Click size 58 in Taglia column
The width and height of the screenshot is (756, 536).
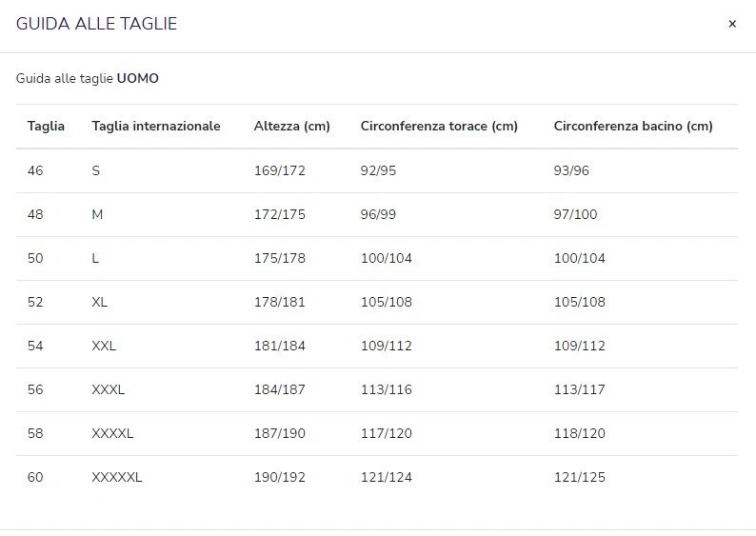(35, 433)
